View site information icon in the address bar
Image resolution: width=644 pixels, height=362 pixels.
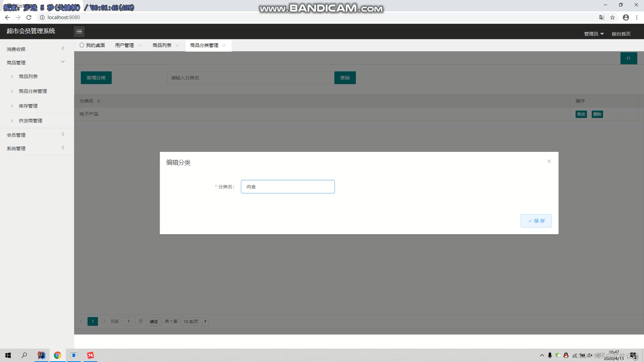(42, 17)
